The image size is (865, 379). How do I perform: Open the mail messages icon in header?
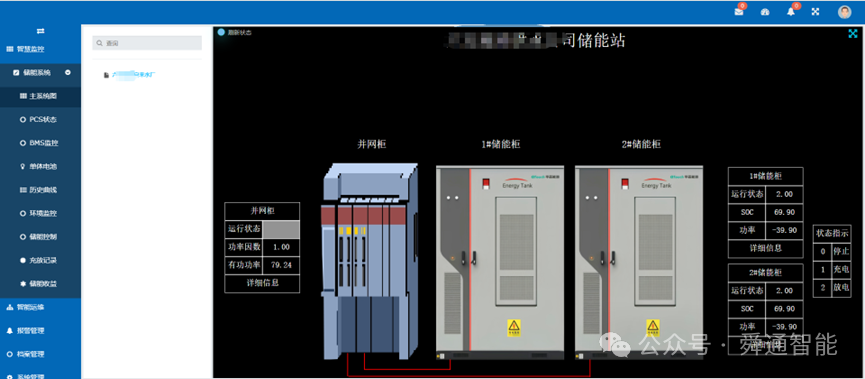[739, 12]
